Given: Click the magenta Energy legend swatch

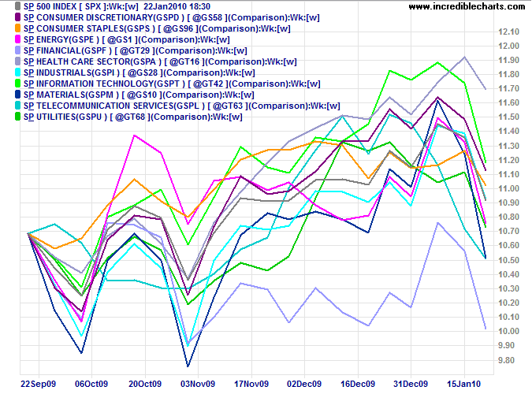Looking at the screenshot, I should (17, 39).
